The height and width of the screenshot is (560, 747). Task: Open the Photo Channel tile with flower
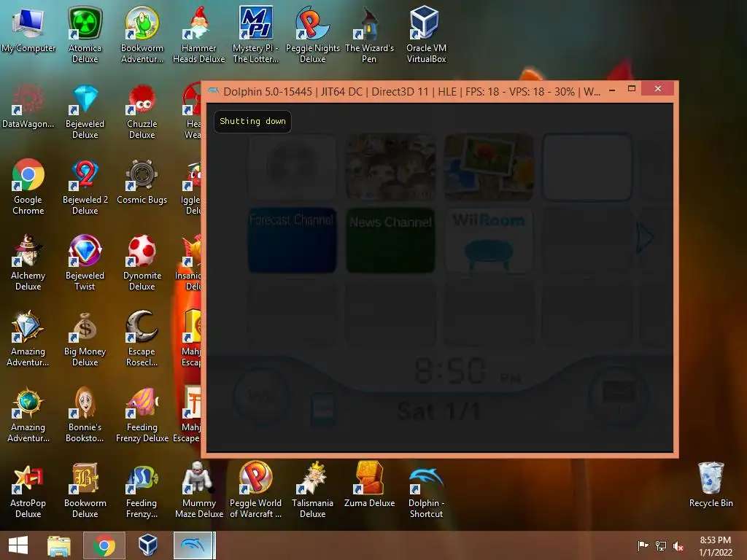pos(488,167)
